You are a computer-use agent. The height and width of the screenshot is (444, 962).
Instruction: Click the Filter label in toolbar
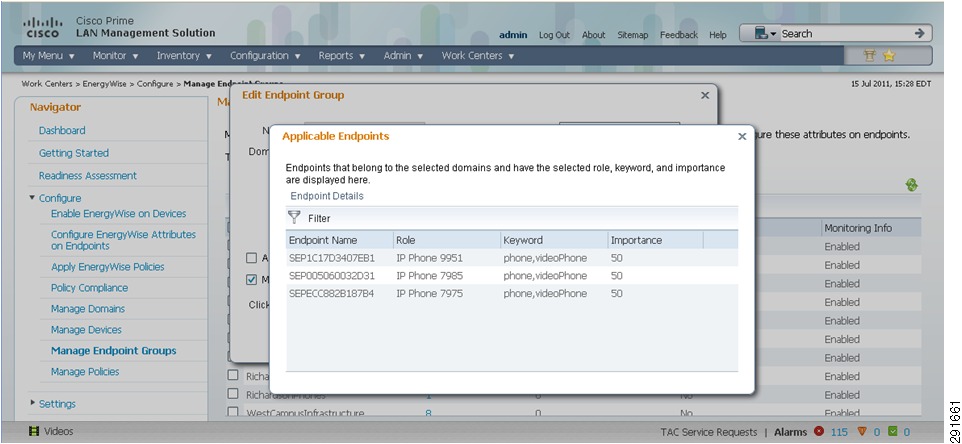click(319, 218)
